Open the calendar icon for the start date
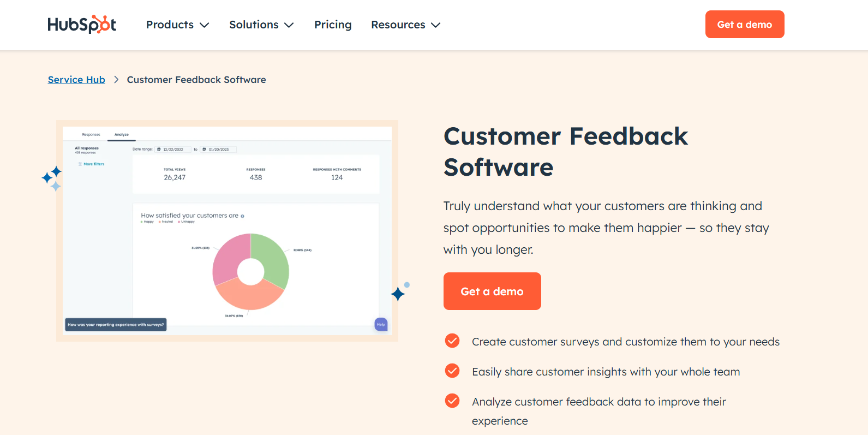 point(159,149)
